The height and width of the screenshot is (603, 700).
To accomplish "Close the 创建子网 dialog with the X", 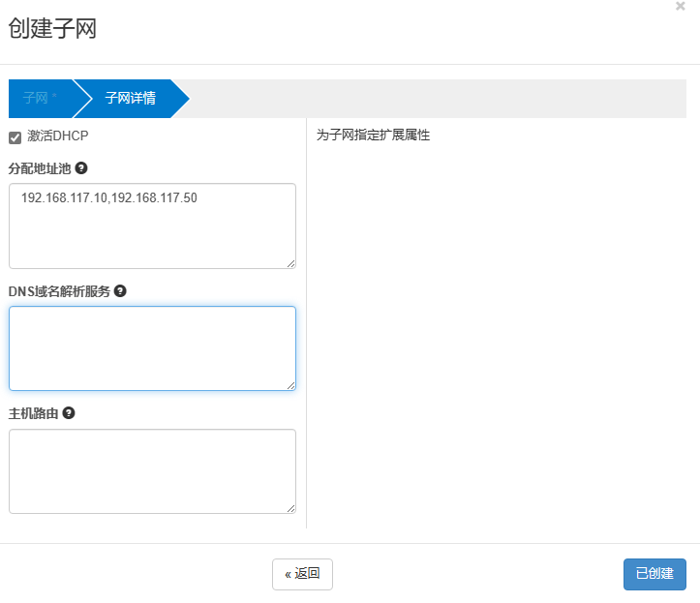I will [x=680, y=6].
